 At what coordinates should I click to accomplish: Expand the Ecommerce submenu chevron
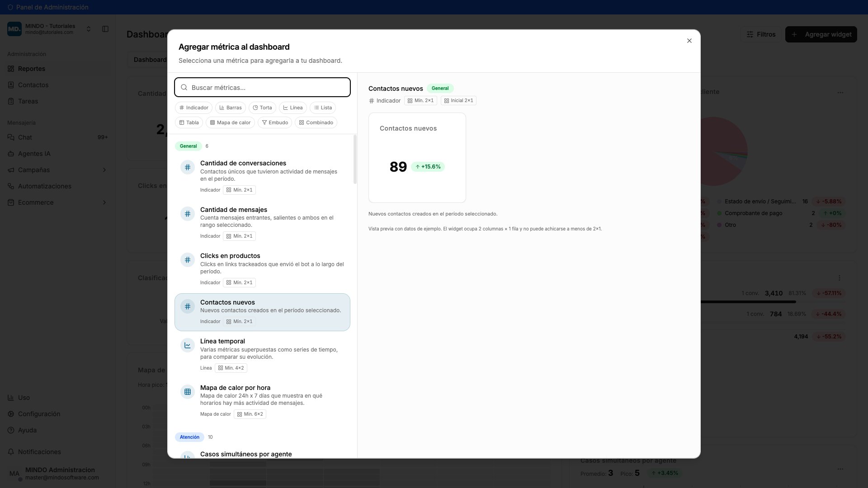tap(104, 202)
